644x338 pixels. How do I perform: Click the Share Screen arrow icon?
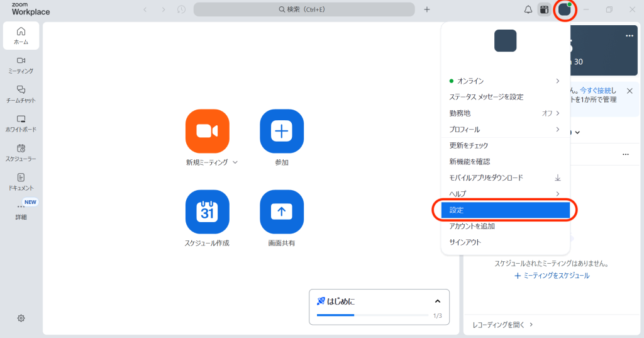pos(281,211)
